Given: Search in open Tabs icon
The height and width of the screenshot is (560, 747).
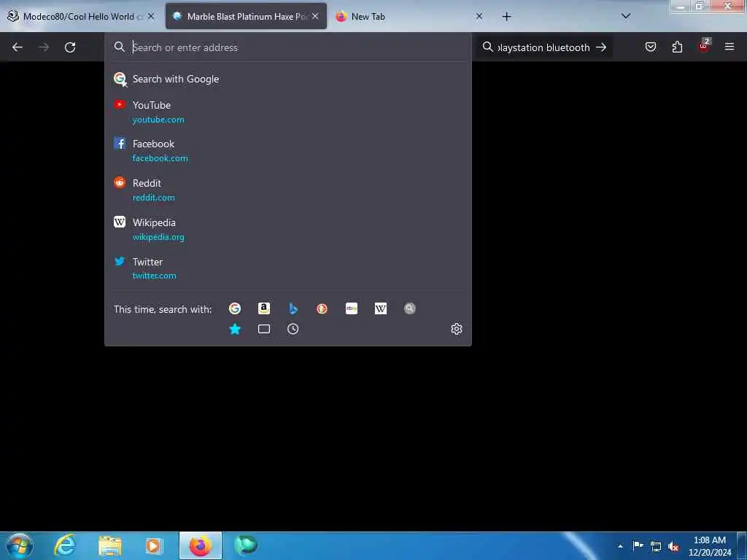Looking at the screenshot, I should 264,329.
